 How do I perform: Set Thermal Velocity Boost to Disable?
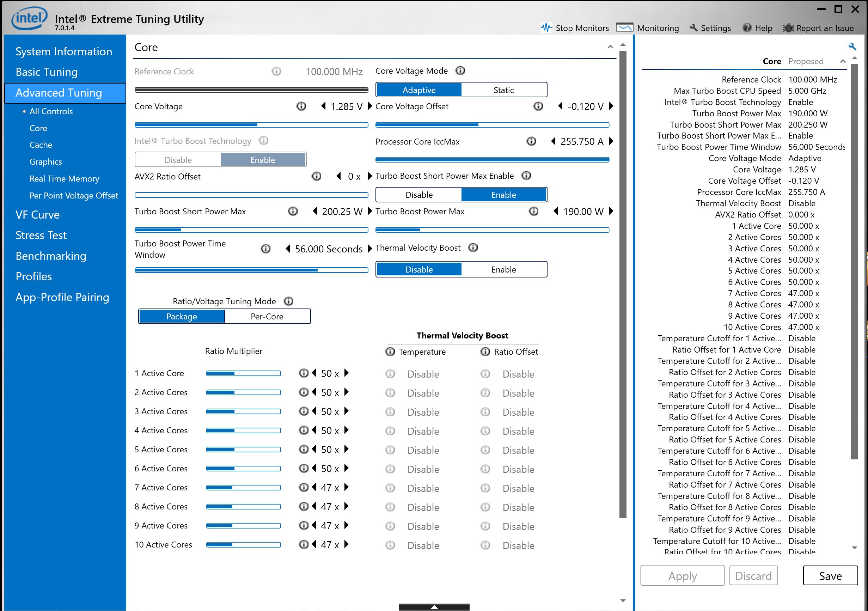pos(419,270)
